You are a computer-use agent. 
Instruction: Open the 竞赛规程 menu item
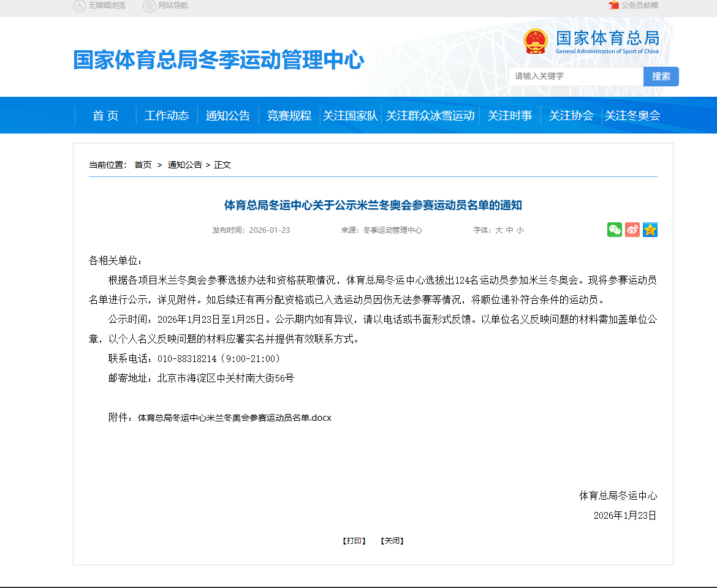pyautogui.click(x=289, y=115)
